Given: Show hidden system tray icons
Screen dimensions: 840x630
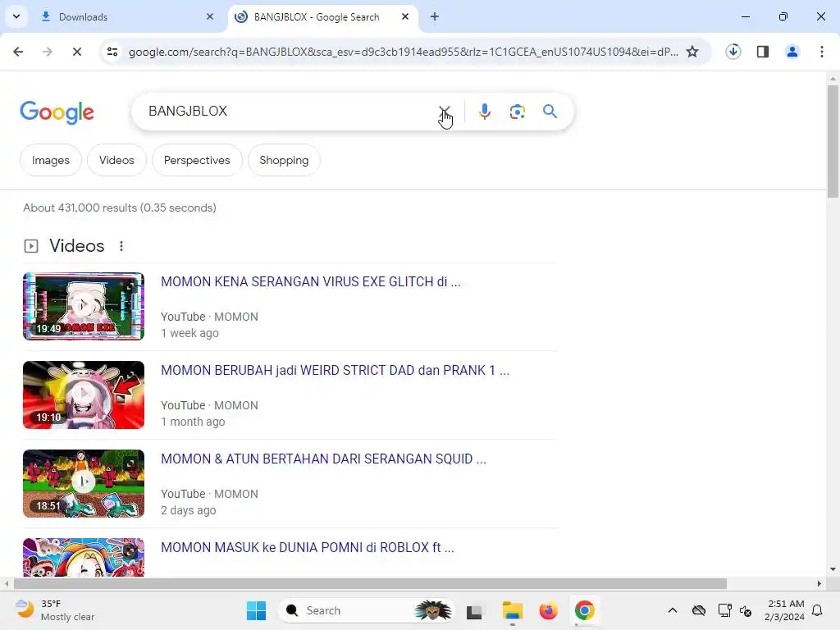Looking at the screenshot, I should [673, 610].
